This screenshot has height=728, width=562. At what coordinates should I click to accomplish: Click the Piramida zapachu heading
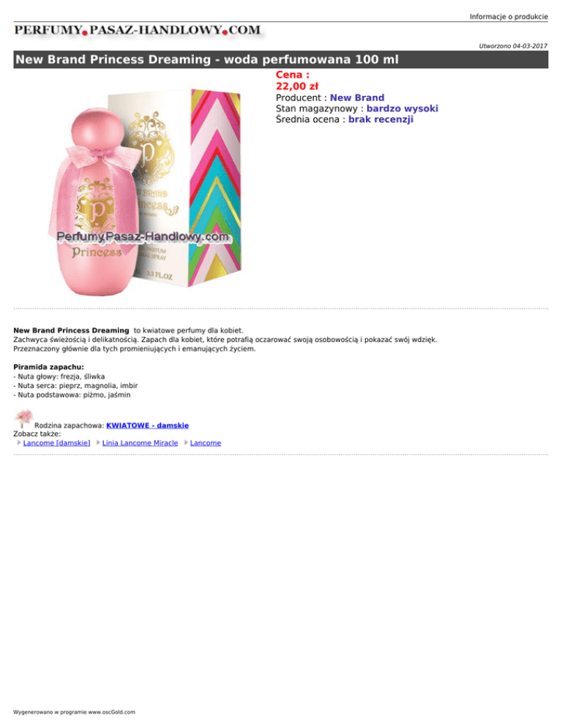[x=49, y=367]
